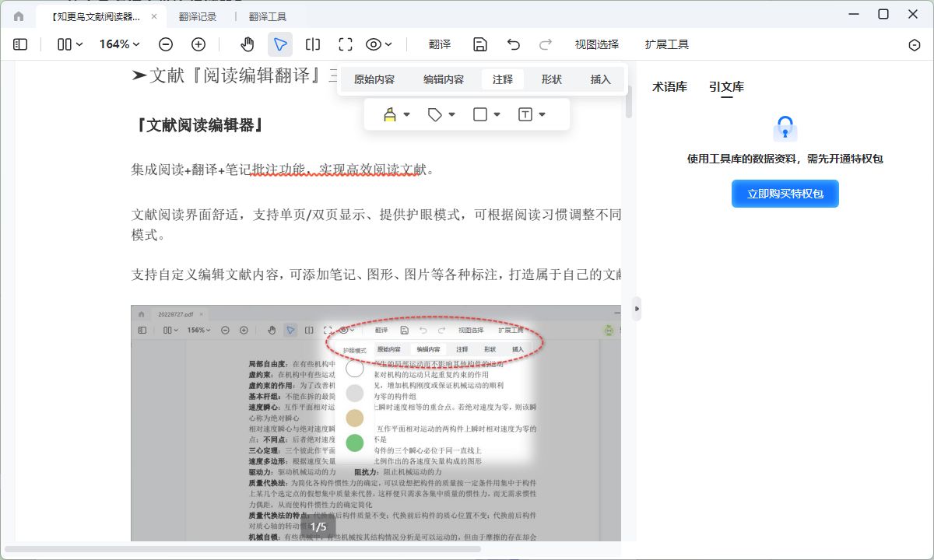Click the text box annotation icon
Screen dimensions: 934x560
tap(525, 114)
